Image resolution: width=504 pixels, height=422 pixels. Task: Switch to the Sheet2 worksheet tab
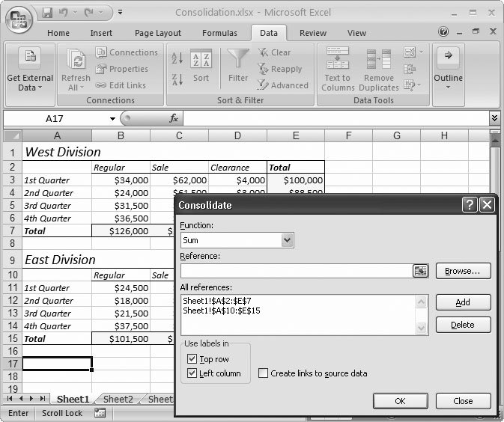(x=118, y=400)
